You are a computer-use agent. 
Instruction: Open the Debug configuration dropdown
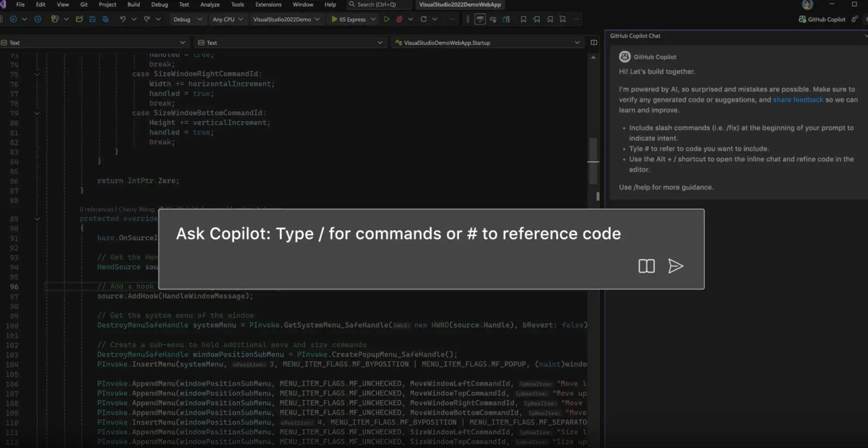pyautogui.click(x=188, y=19)
